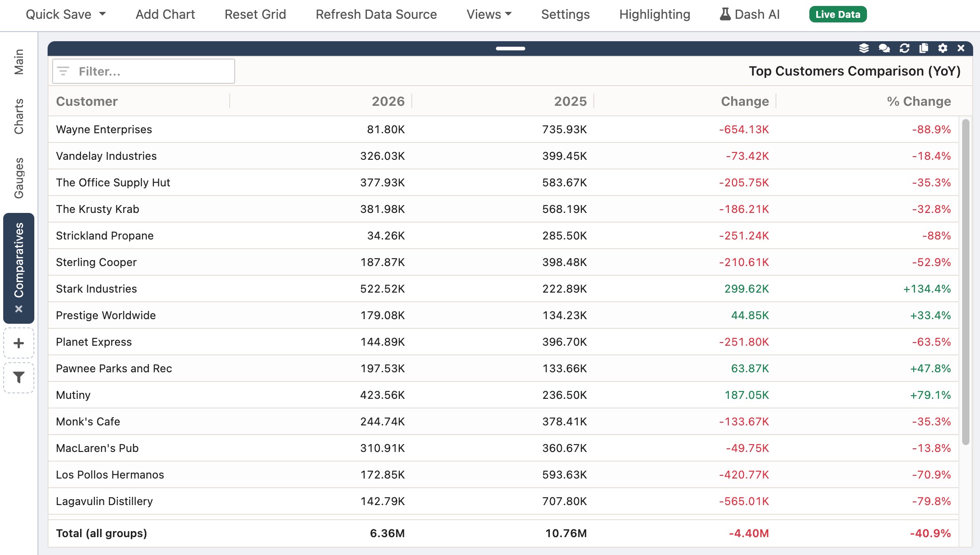
Task: Click the funnel filter icon in sidebar
Action: click(19, 378)
